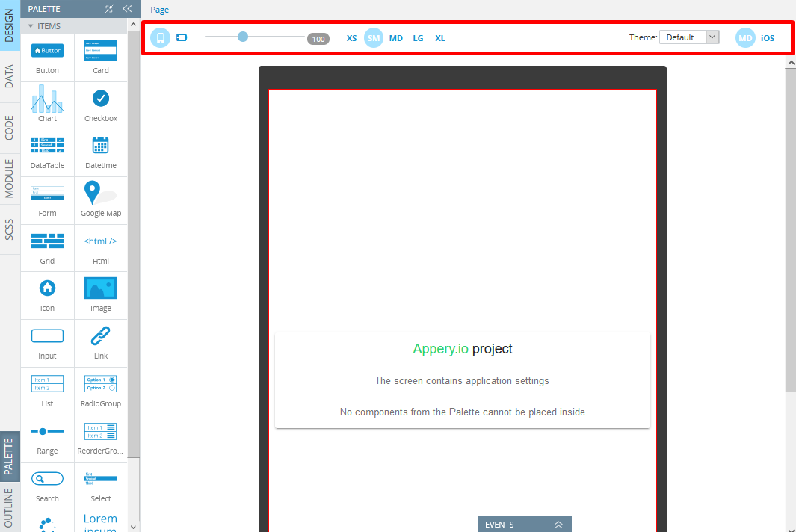Open the CODE tab

[9, 128]
